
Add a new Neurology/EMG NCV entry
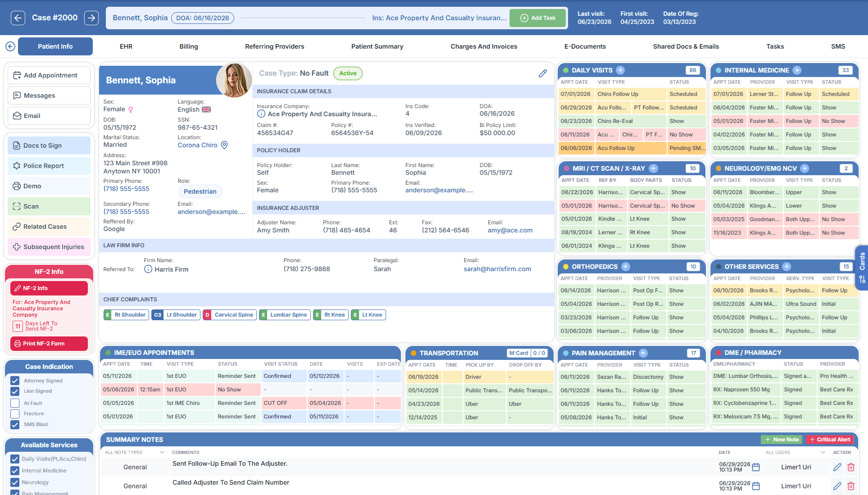point(805,168)
